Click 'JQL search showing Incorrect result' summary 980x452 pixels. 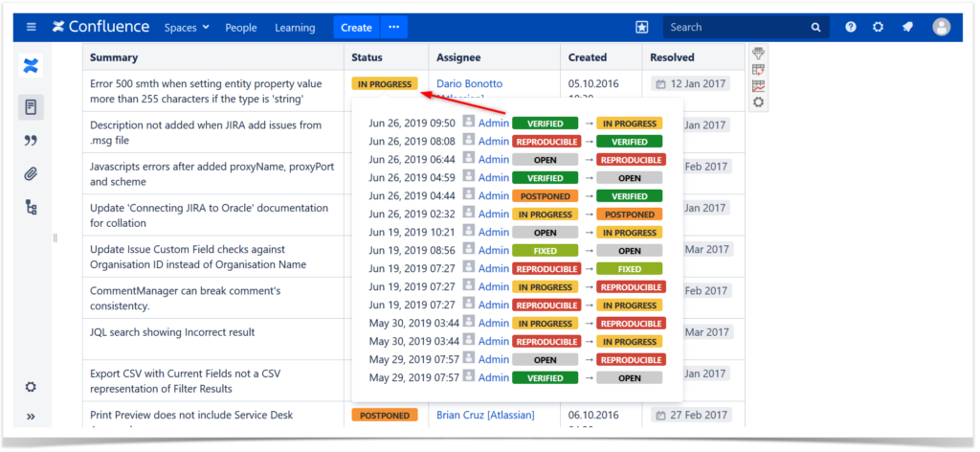[172, 332]
